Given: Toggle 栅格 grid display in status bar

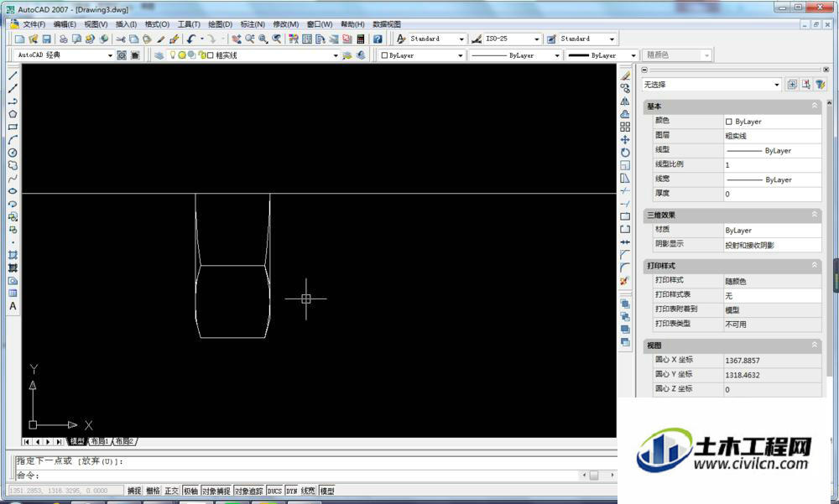Looking at the screenshot, I should pyautogui.click(x=153, y=491).
